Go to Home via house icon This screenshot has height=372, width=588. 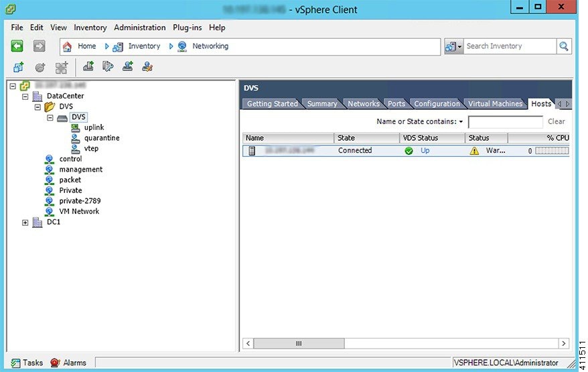67,46
